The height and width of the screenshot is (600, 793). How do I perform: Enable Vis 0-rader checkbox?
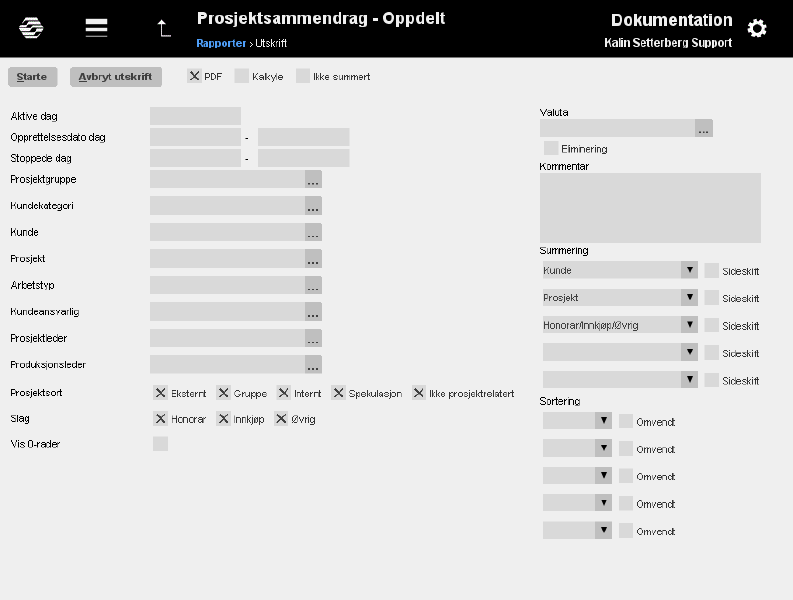160,444
